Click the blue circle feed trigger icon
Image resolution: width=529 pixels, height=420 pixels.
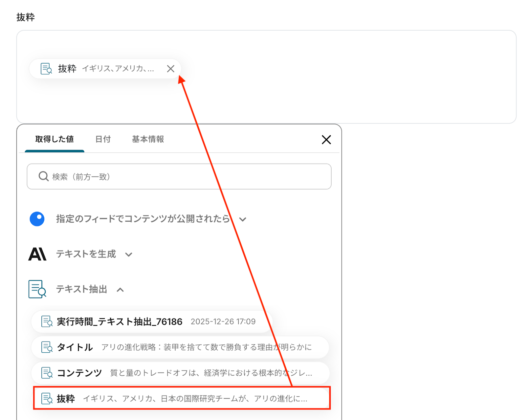click(37, 219)
